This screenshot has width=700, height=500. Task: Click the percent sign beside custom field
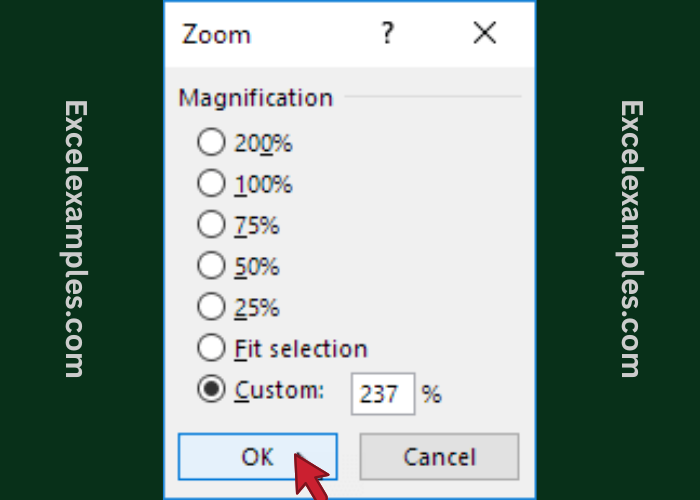[431, 394]
